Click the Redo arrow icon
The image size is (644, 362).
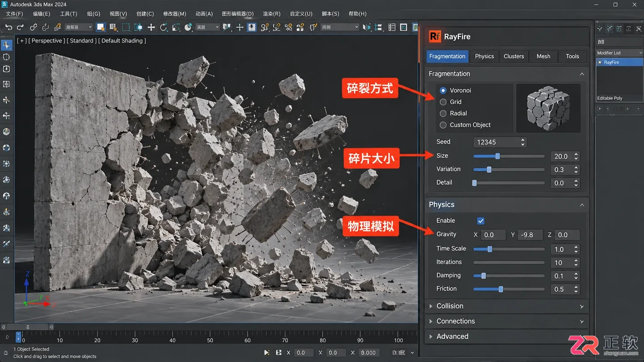tap(20, 27)
